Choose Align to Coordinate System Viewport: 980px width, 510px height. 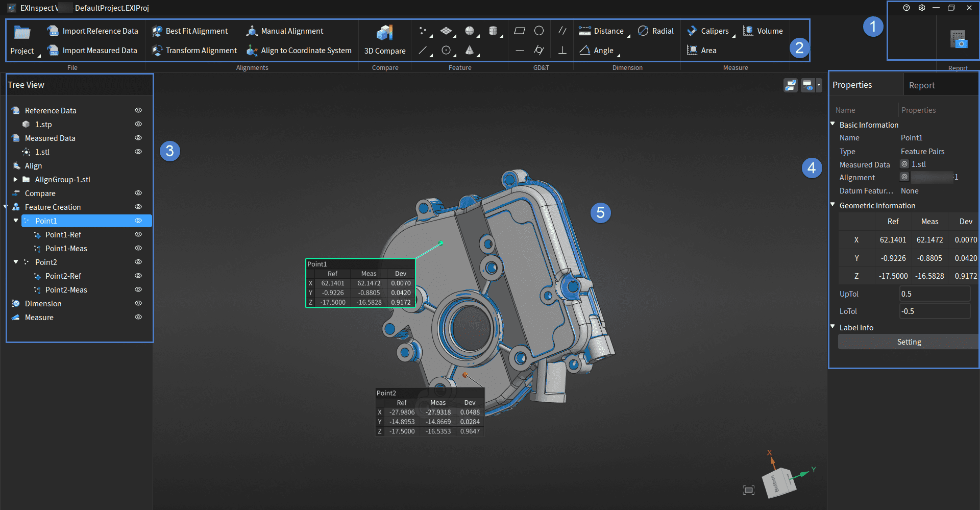299,51
